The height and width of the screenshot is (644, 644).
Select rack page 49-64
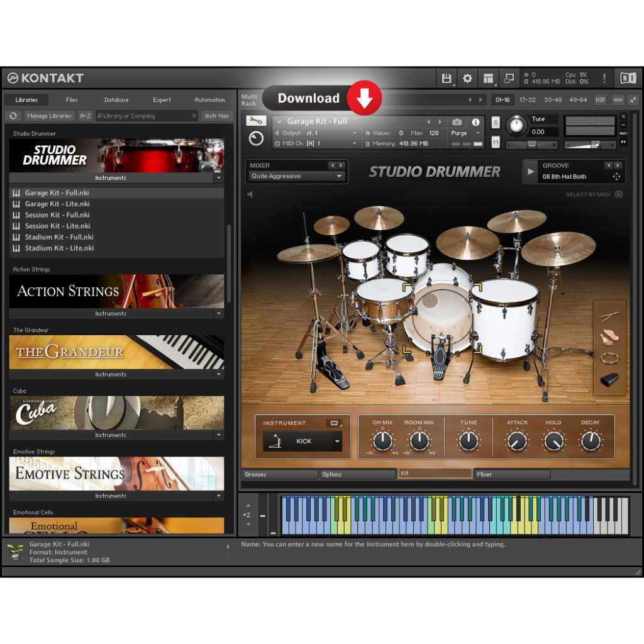coord(578,100)
